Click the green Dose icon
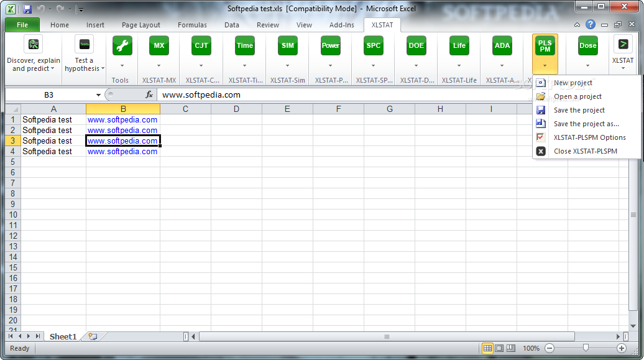 pos(587,45)
